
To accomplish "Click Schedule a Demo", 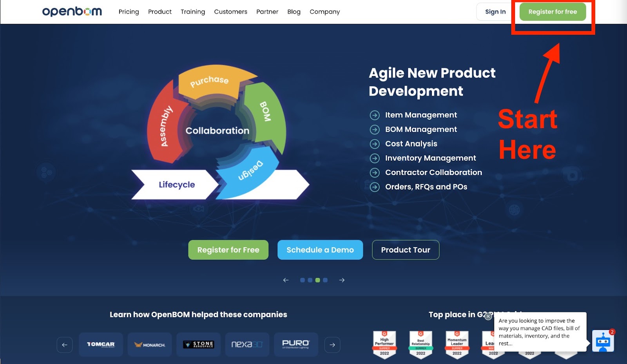I will [x=320, y=250].
